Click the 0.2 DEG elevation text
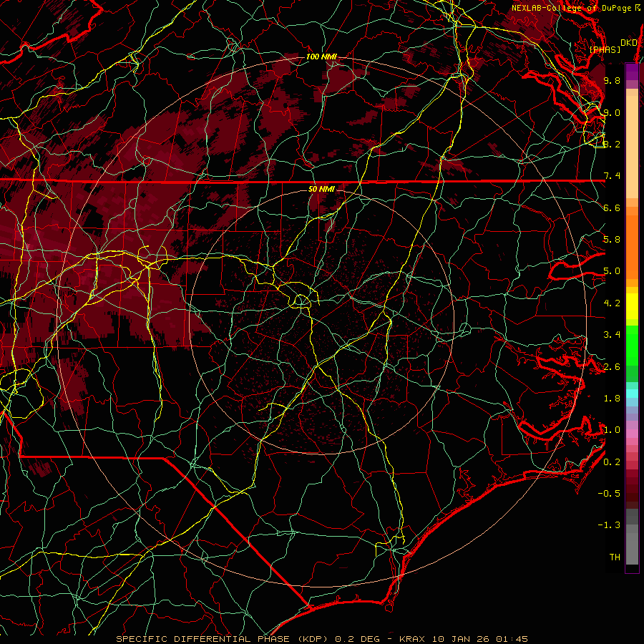The image size is (644, 644). point(357,639)
